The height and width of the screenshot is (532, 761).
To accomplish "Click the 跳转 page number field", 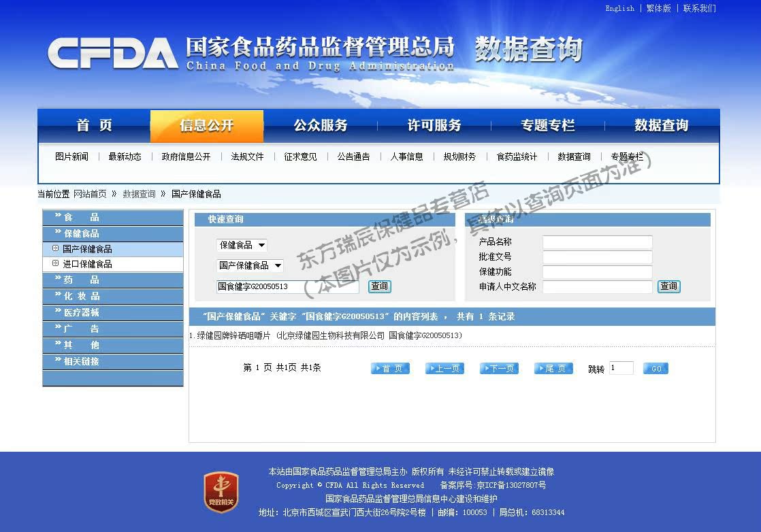I will 621,368.
